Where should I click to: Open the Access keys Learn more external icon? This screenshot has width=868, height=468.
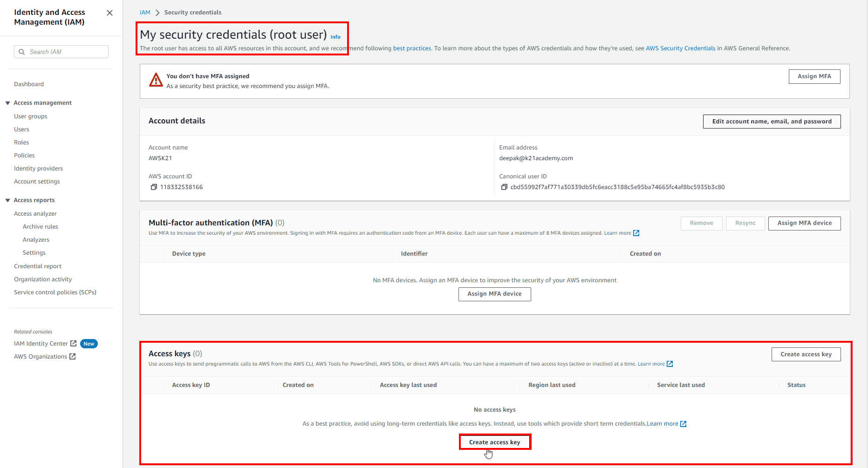pyautogui.click(x=670, y=364)
